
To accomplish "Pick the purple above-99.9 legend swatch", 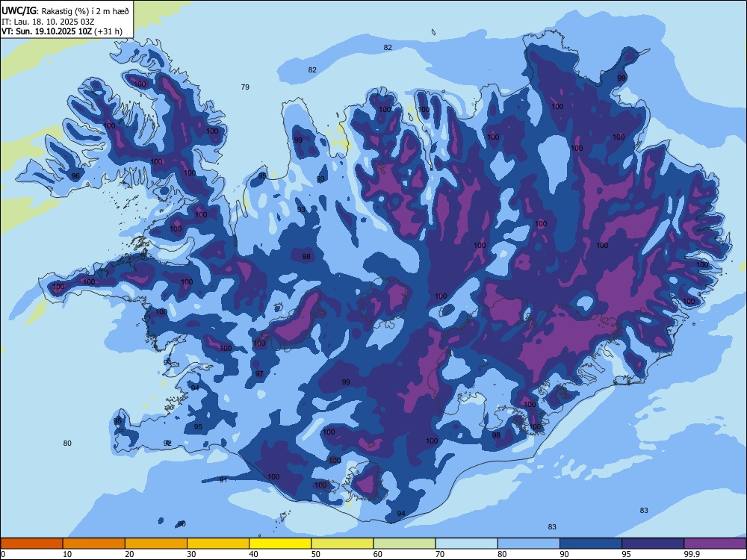I will (x=715, y=544).
